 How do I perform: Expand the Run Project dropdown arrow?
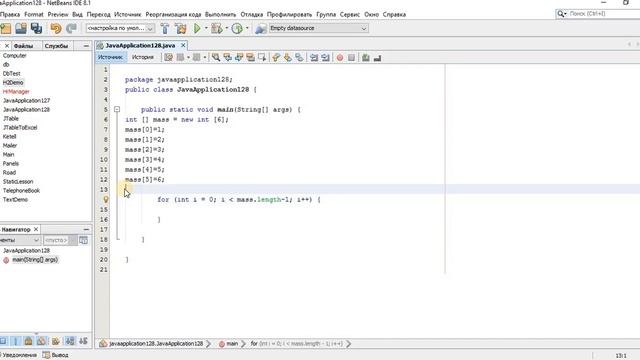tap(206, 28)
